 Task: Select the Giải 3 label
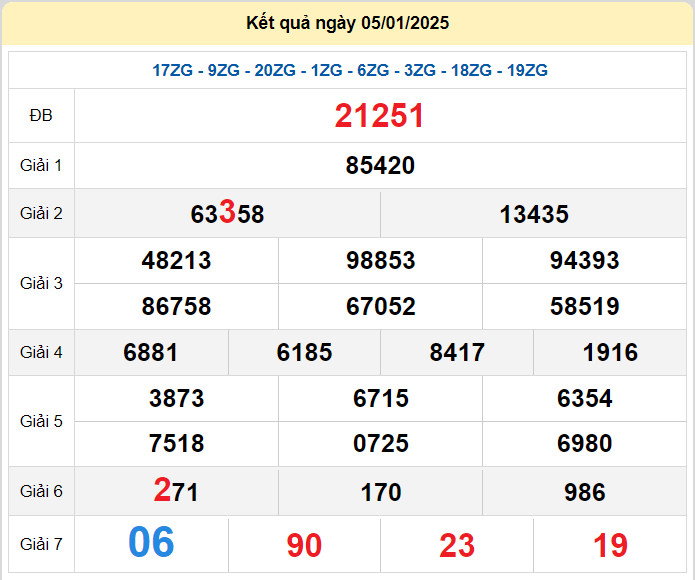point(41,283)
